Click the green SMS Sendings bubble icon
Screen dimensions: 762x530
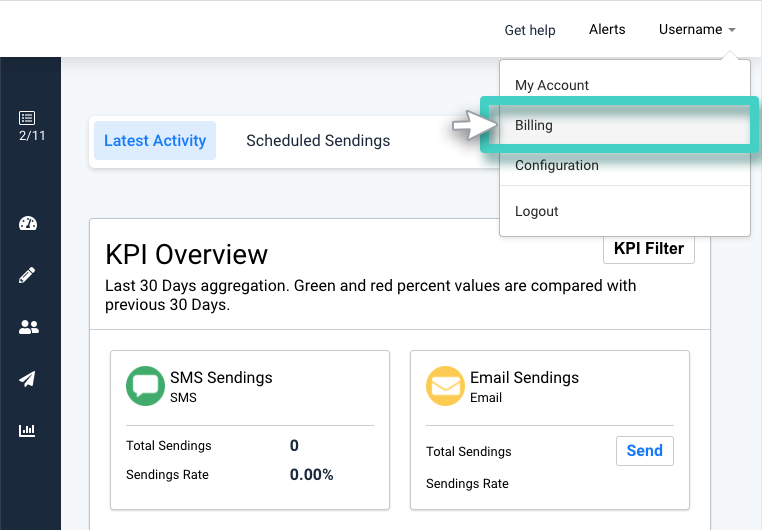coord(145,386)
